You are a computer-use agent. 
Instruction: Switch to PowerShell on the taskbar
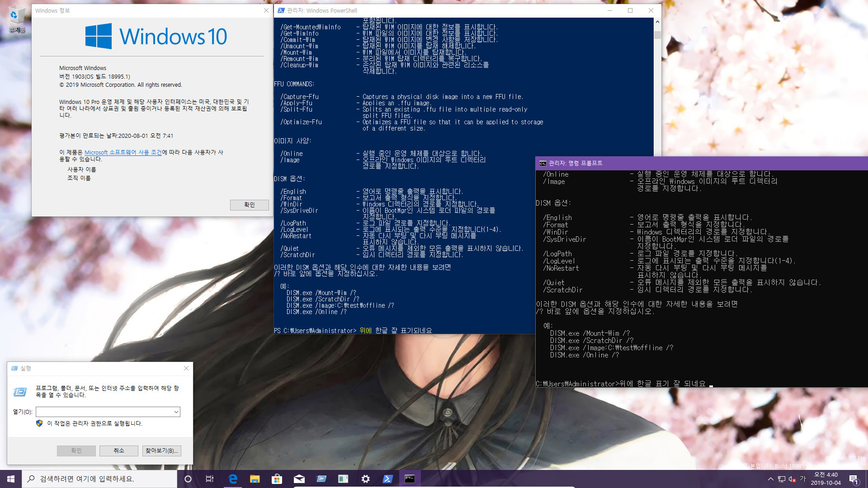(387, 479)
